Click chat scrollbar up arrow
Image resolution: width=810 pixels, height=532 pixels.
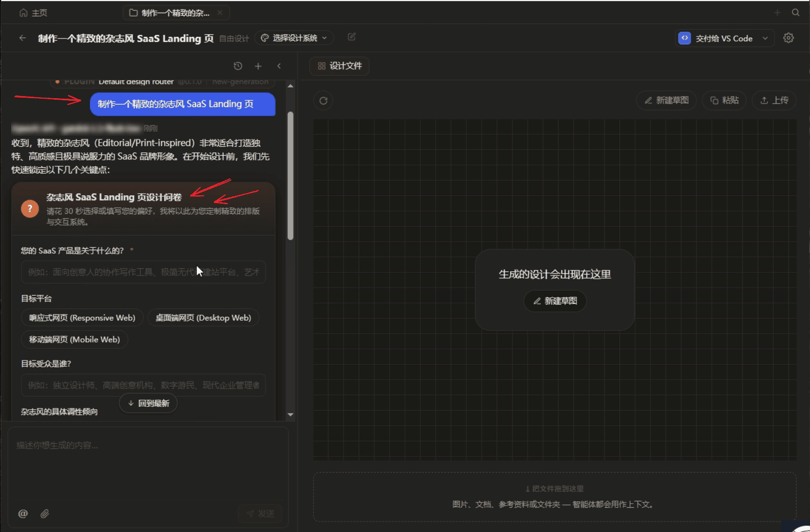[290, 85]
